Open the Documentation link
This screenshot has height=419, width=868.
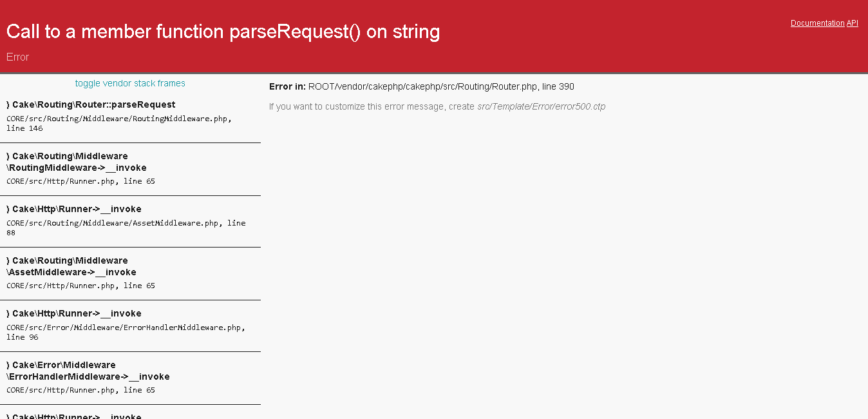click(x=817, y=23)
